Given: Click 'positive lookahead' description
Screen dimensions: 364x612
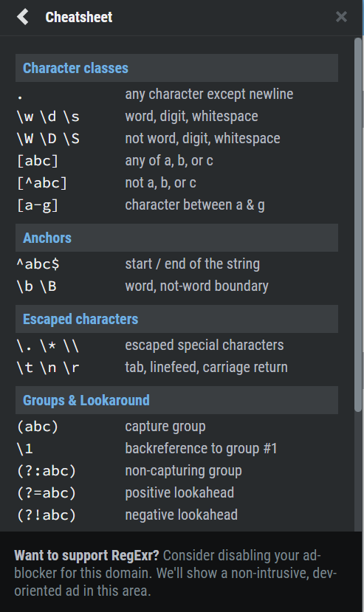Looking at the screenshot, I should pos(179,492).
